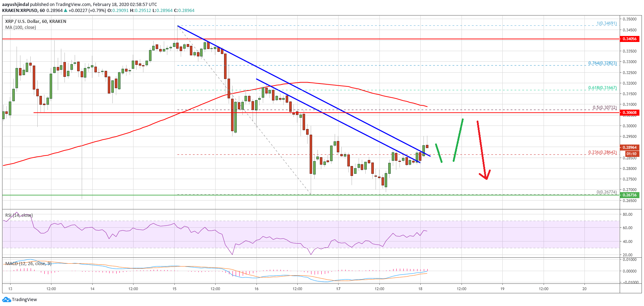
Task: Click the red 0.30608 price label
Action: (x=630, y=113)
